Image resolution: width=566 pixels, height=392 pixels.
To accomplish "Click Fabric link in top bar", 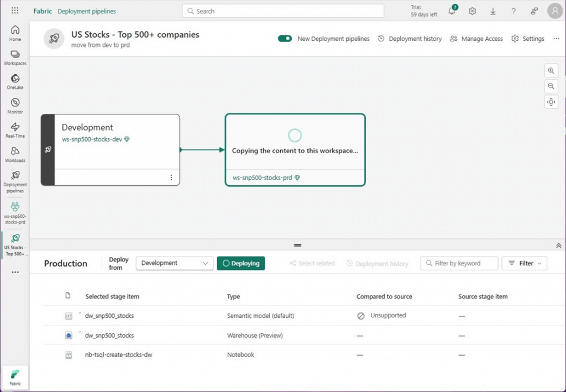I will pos(43,11).
